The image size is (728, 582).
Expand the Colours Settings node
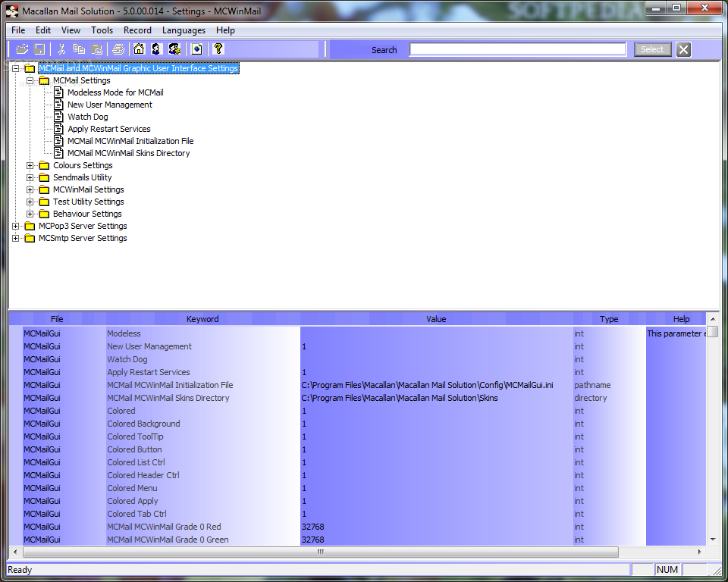click(30, 165)
